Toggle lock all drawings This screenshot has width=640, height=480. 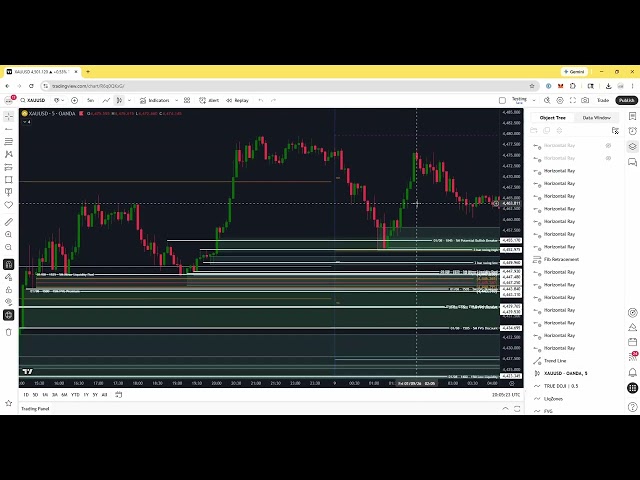point(9,290)
